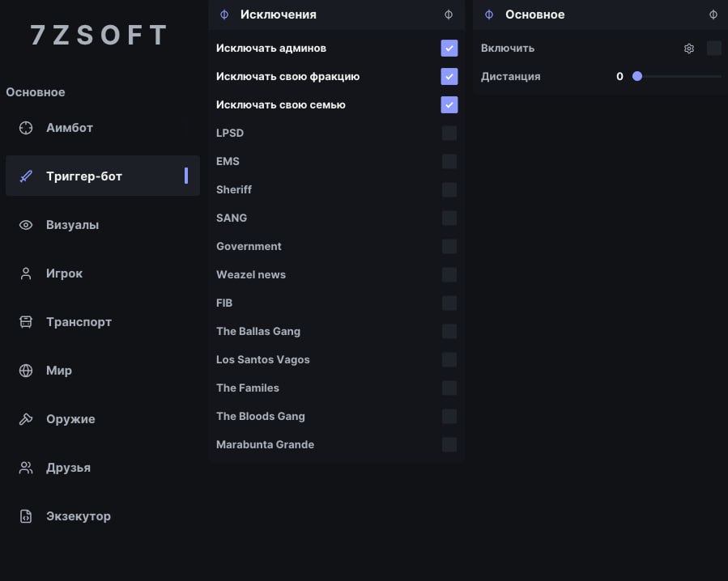Click the Оружие weapon icon
The width and height of the screenshot is (728, 581).
pos(26,419)
